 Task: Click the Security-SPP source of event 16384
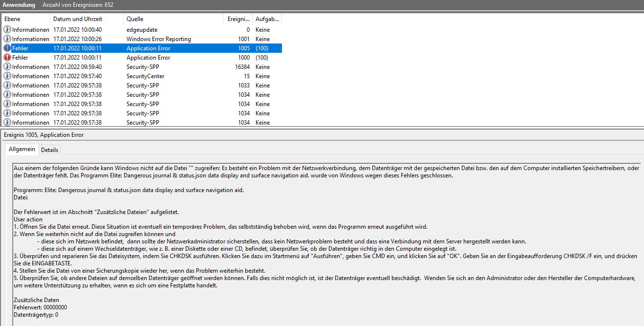143,67
